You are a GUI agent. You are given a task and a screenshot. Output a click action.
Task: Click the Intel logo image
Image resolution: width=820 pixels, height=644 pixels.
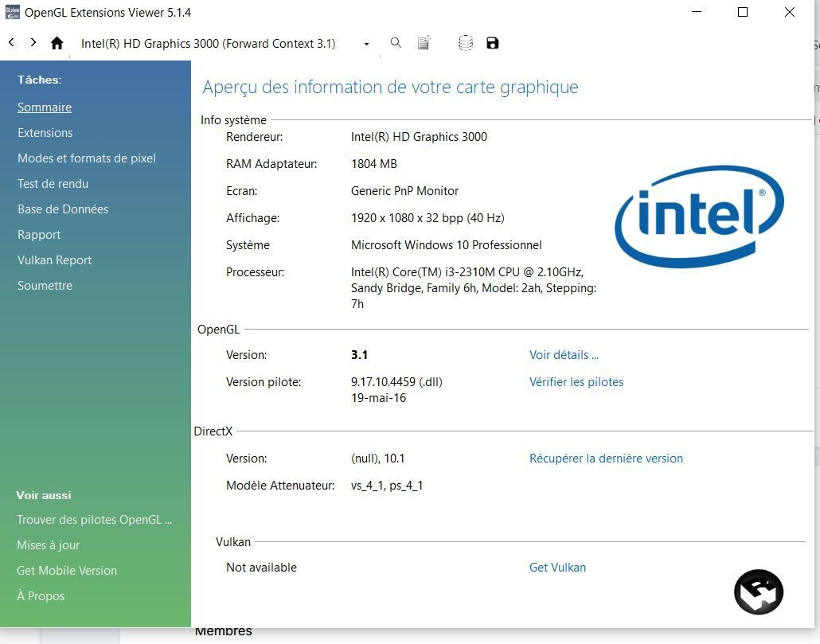699,217
